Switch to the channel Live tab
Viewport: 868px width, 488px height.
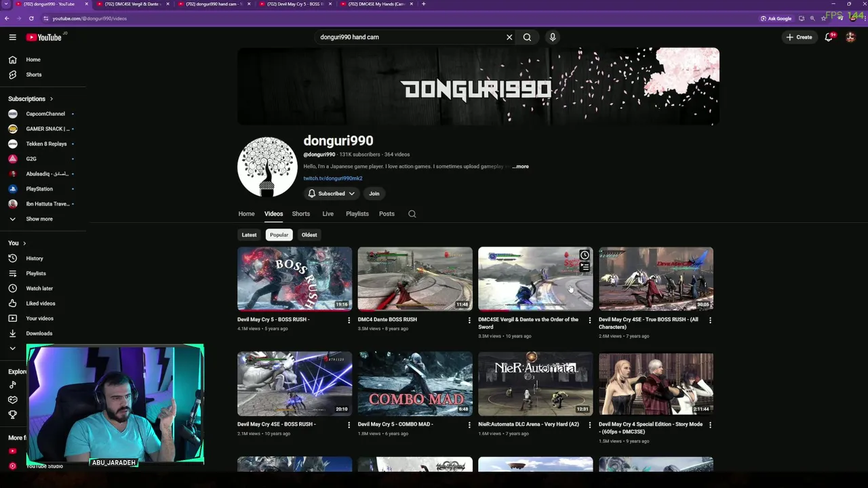pos(328,213)
